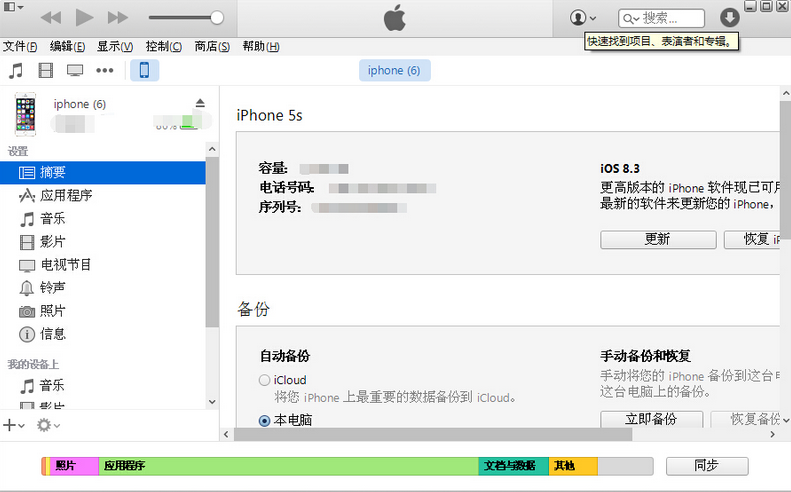Click the 文档与数据 storage segment

(x=514, y=466)
